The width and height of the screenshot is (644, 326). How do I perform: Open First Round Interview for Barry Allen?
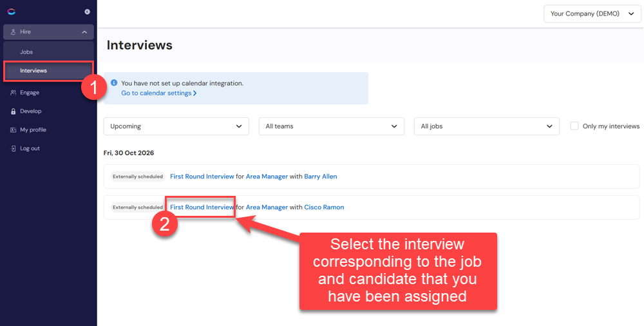tap(202, 177)
